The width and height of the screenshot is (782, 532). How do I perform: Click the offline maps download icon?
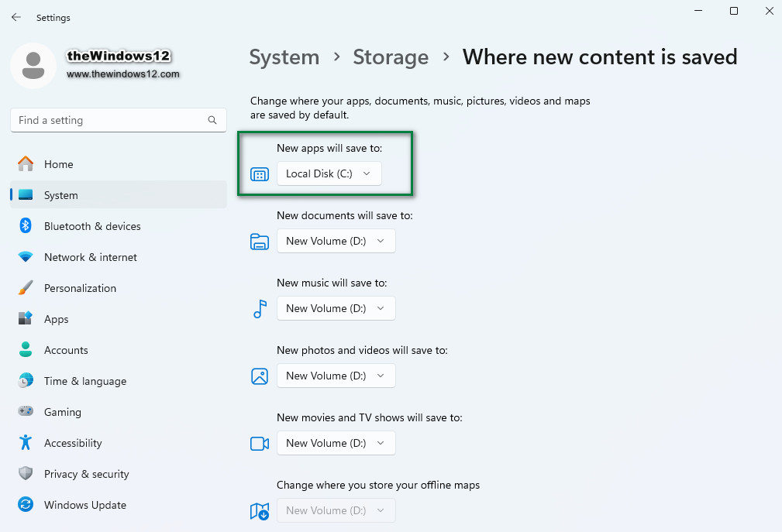pos(260,511)
